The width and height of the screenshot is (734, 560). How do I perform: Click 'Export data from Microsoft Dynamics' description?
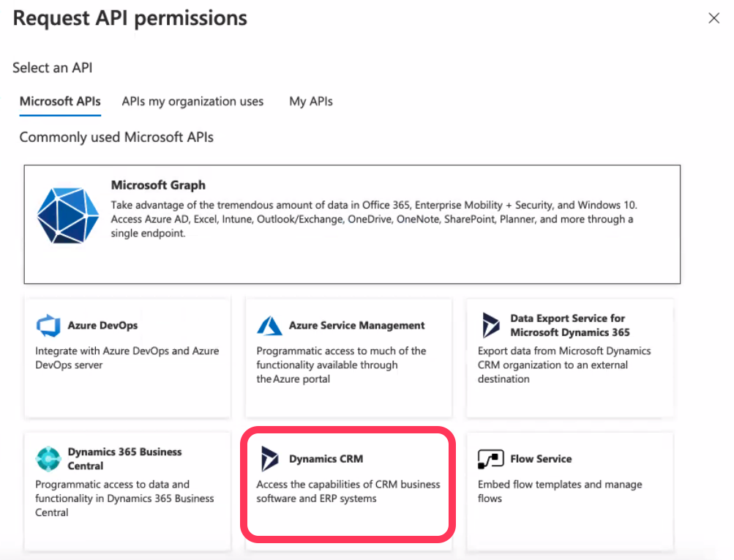point(564,365)
